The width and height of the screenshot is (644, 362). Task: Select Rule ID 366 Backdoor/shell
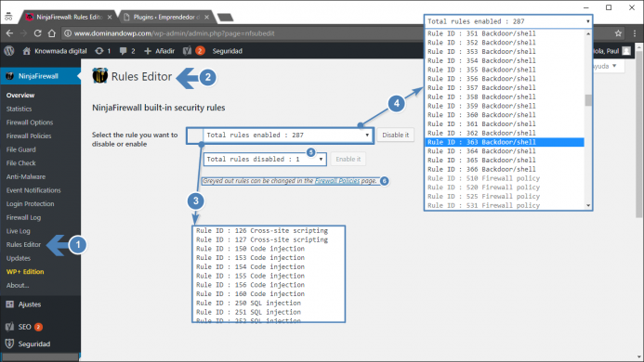(x=505, y=169)
